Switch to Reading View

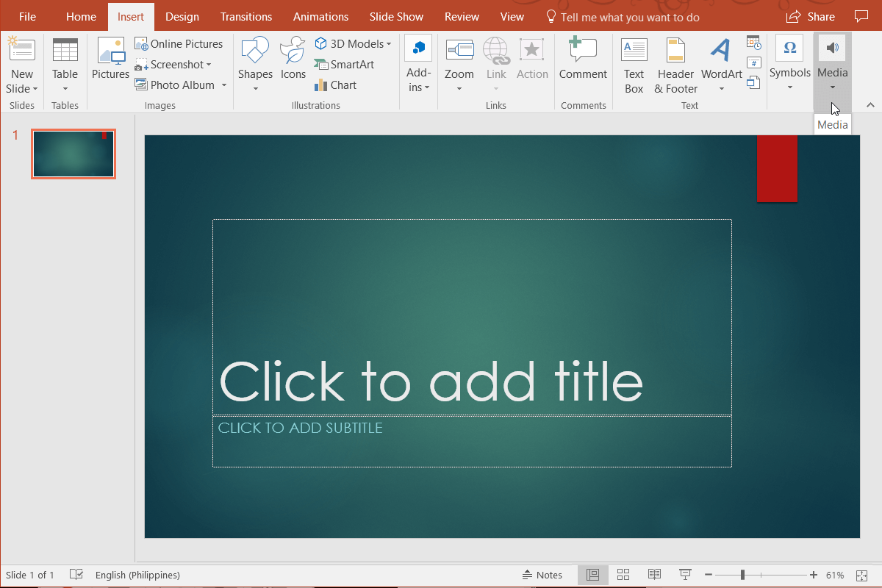[x=654, y=575]
